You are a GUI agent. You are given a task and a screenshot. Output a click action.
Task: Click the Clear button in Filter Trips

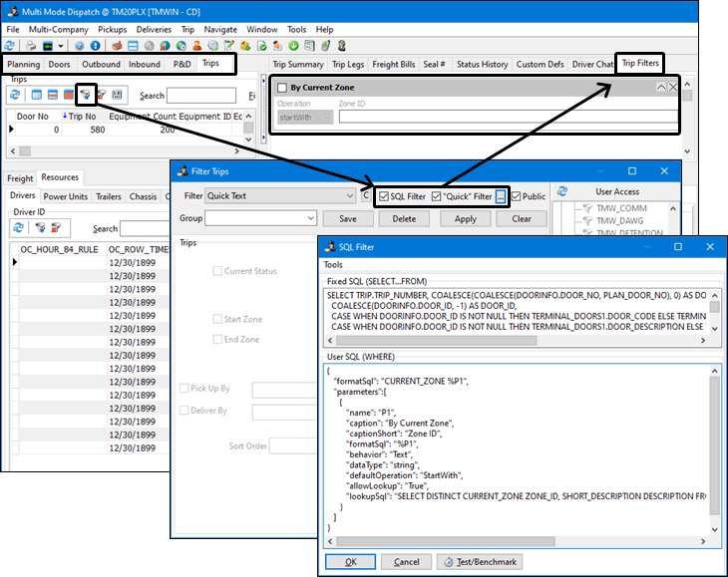pos(522,218)
